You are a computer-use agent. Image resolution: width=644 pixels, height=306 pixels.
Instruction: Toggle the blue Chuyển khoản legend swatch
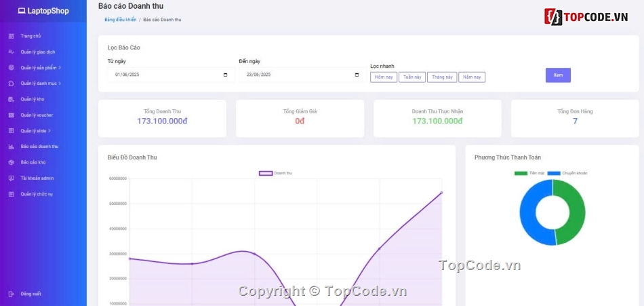point(554,173)
